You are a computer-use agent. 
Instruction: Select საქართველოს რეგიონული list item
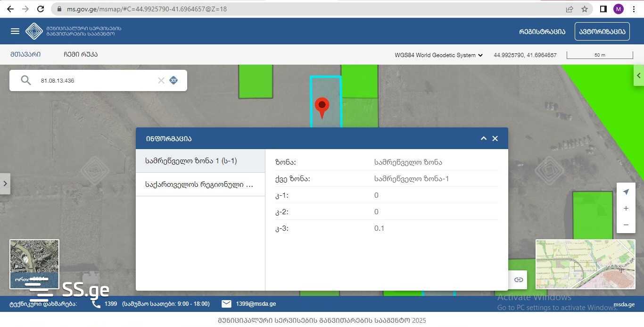[200, 184]
